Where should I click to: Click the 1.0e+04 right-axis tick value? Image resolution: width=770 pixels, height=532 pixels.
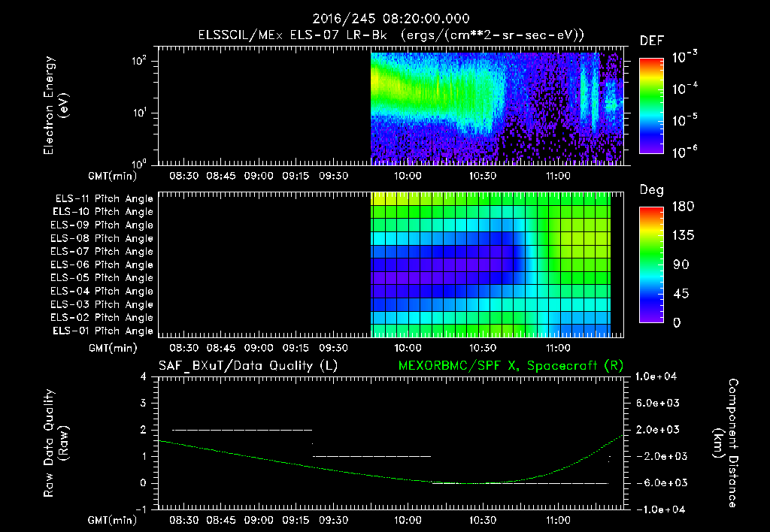(x=656, y=376)
